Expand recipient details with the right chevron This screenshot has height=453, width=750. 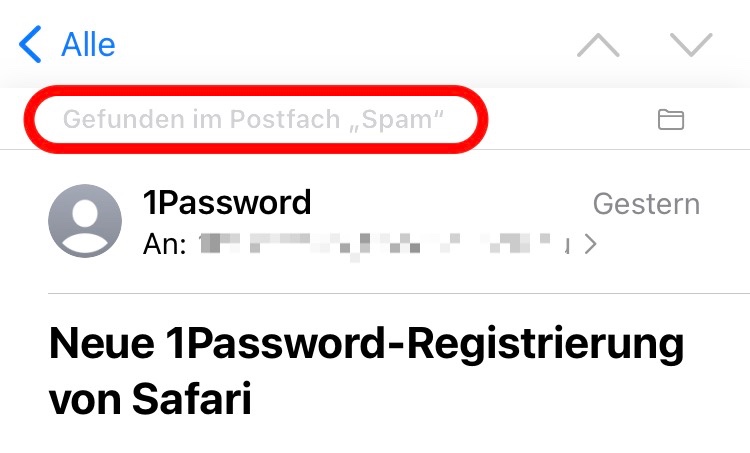(590, 244)
